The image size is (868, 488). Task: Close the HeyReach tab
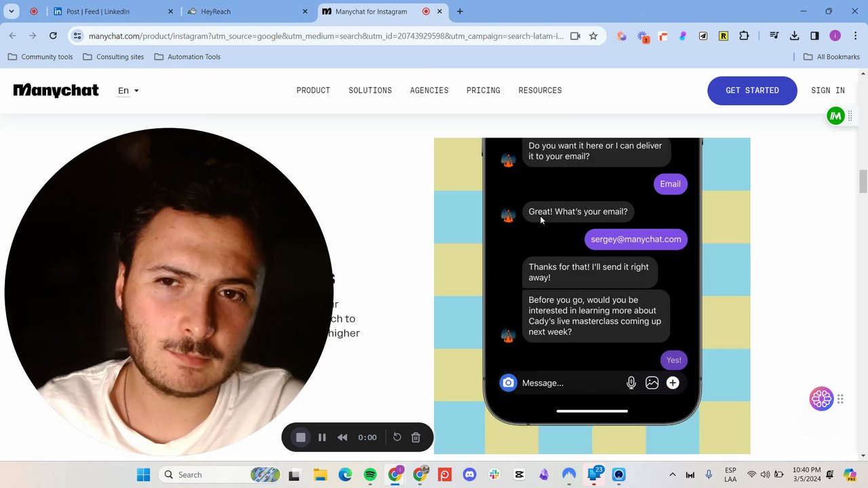(305, 12)
